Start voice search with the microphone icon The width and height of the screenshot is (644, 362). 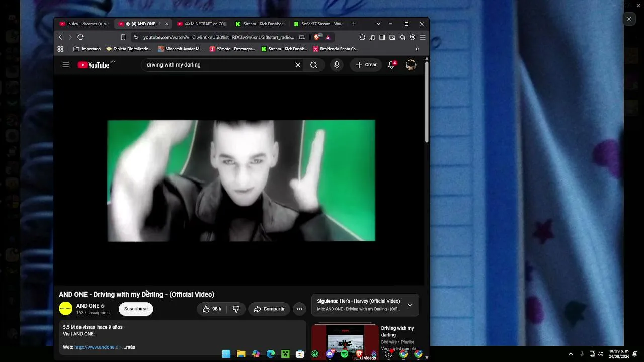(337, 65)
